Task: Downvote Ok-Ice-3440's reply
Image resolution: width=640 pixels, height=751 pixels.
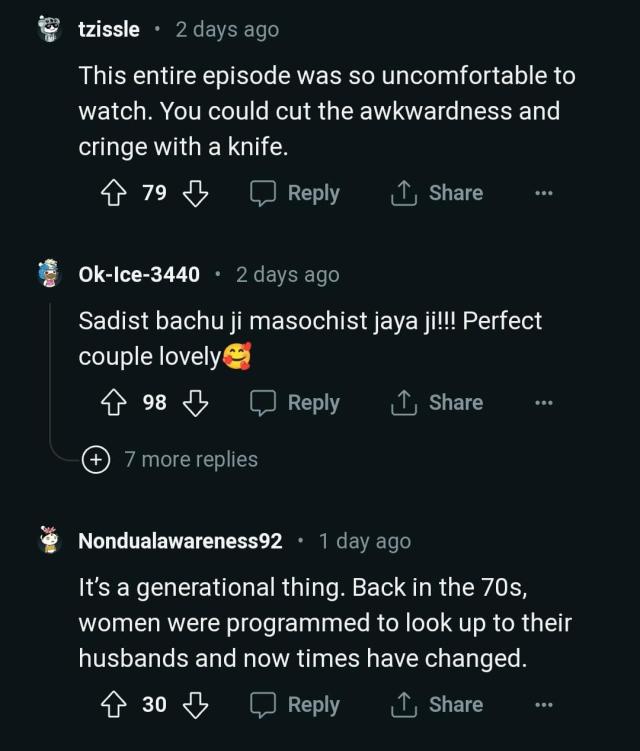Action: [195, 403]
